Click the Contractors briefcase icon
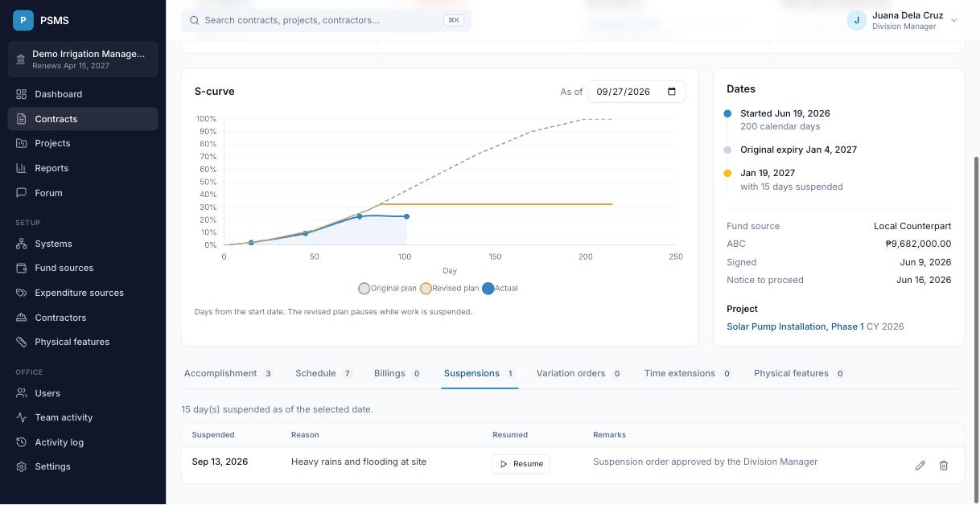Screen dimensions: 980x505 click(22, 318)
